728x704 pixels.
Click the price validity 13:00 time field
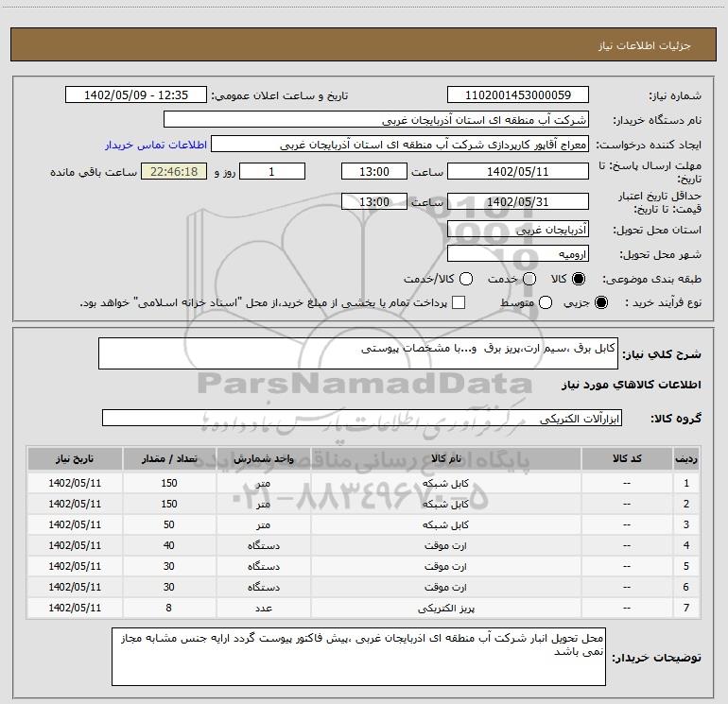pos(374,201)
